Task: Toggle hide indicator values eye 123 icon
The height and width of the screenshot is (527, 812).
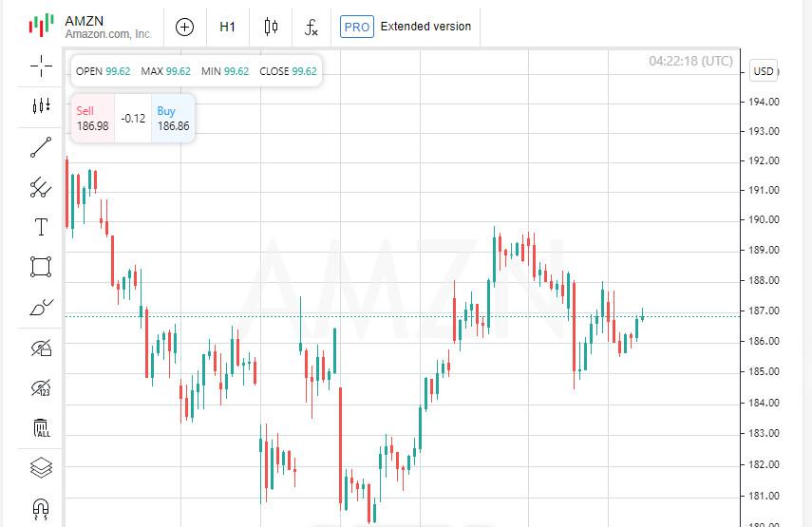Action: [41, 387]
